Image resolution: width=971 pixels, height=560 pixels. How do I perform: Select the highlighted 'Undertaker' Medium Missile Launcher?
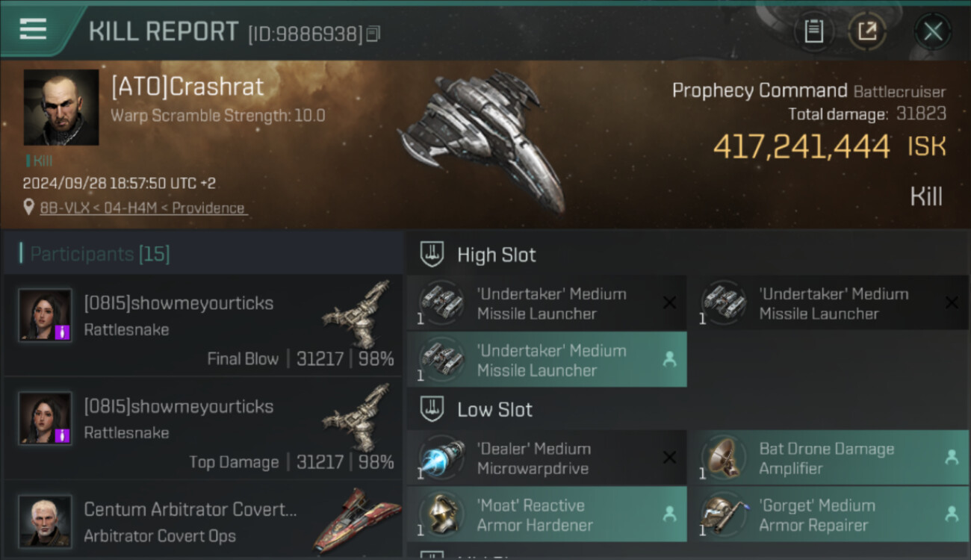point(547,360)
